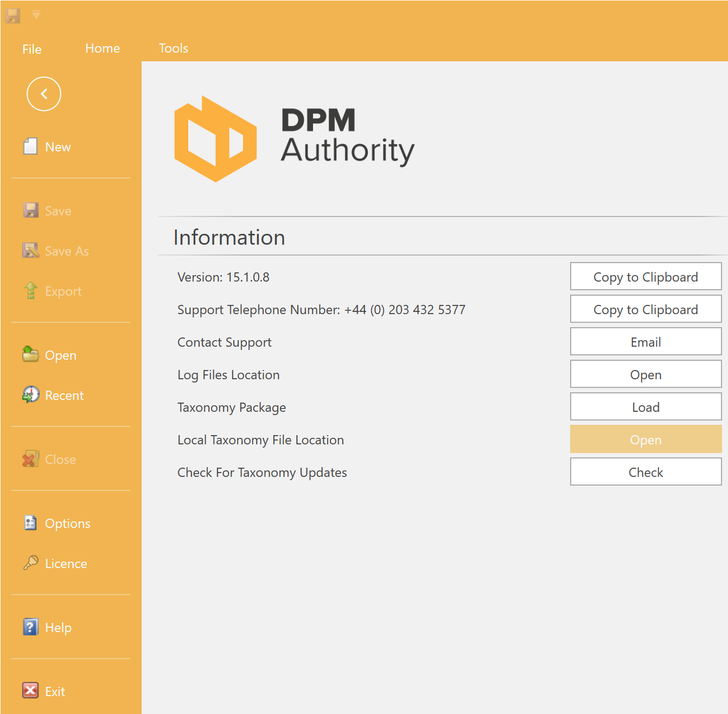This screenshot has height=714, width=728.
Task: Switch to the Tools tab
Action: click(174, 48)
